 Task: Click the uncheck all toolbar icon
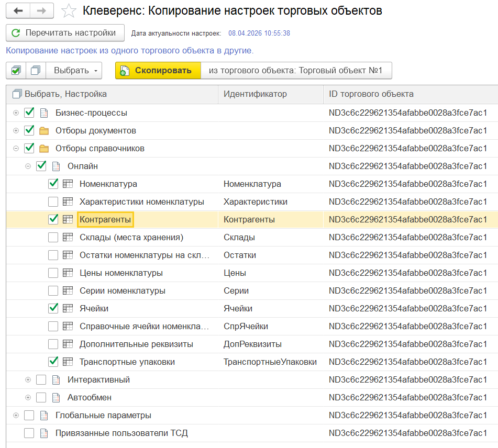click(x=36, y=70)
